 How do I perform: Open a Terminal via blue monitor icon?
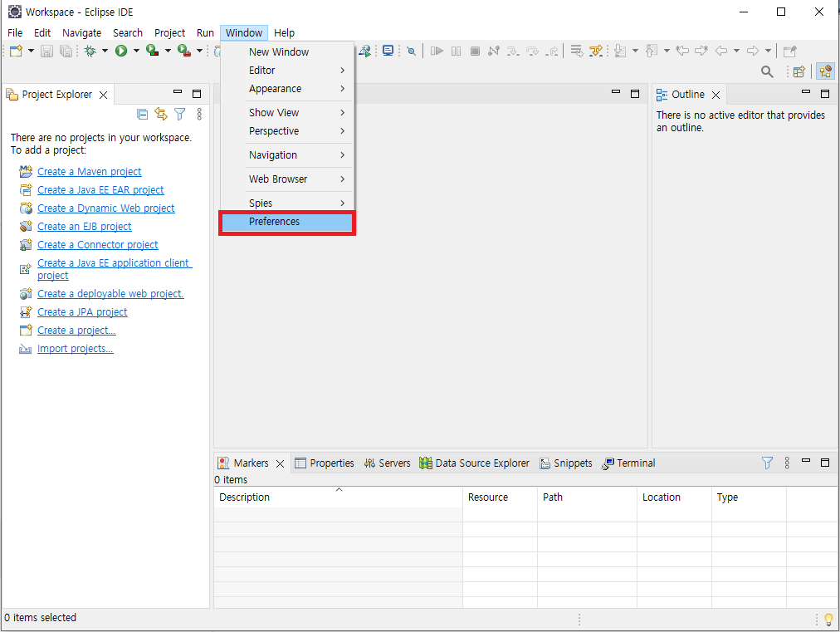click(x=388, y=51)
